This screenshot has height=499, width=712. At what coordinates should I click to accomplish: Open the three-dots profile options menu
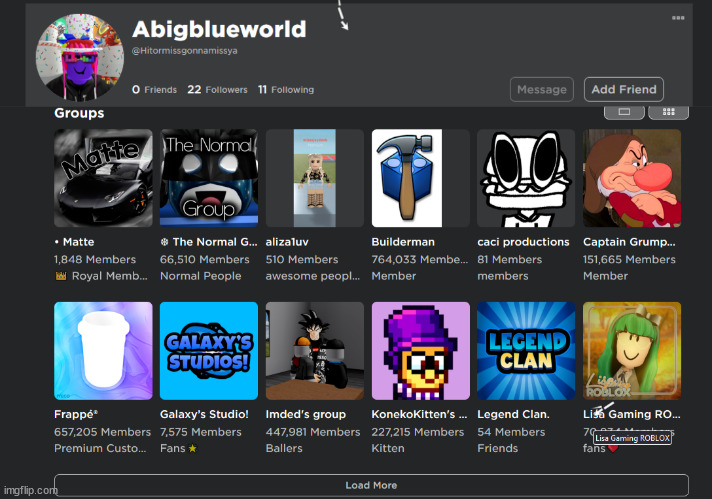[678, 18]
